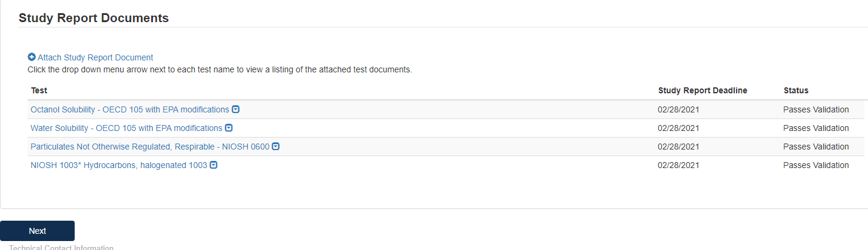The image size is (868, 250).
Task: Click the Particulates row deadline date
Action: pyautogui.click(x=678, y=147)
